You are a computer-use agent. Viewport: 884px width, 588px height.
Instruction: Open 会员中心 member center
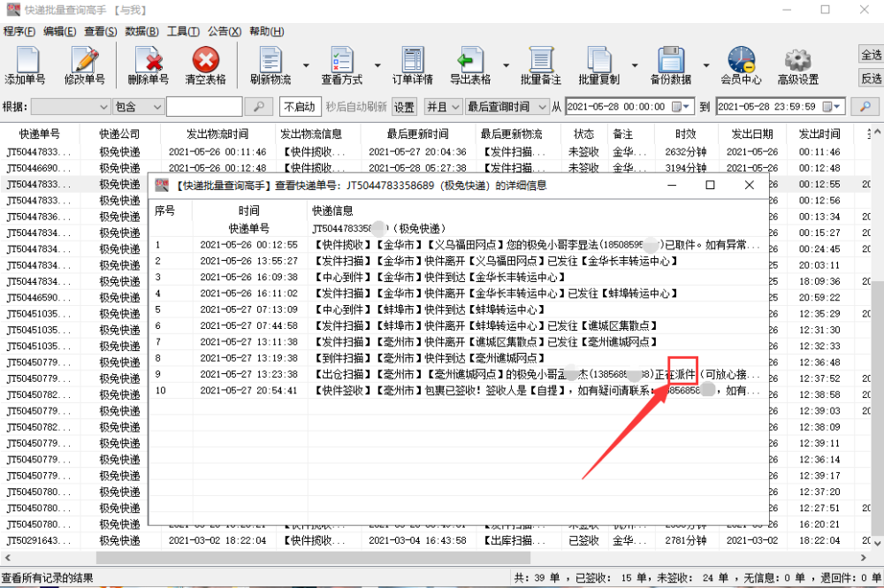(741, 66)
